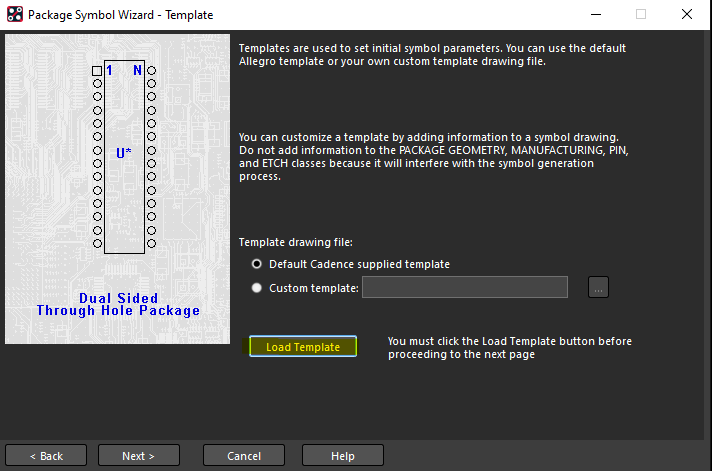The width and height of the screenshot is (712, 471).
Task: Select Default Cadence supplied template option
Action: 257,264
